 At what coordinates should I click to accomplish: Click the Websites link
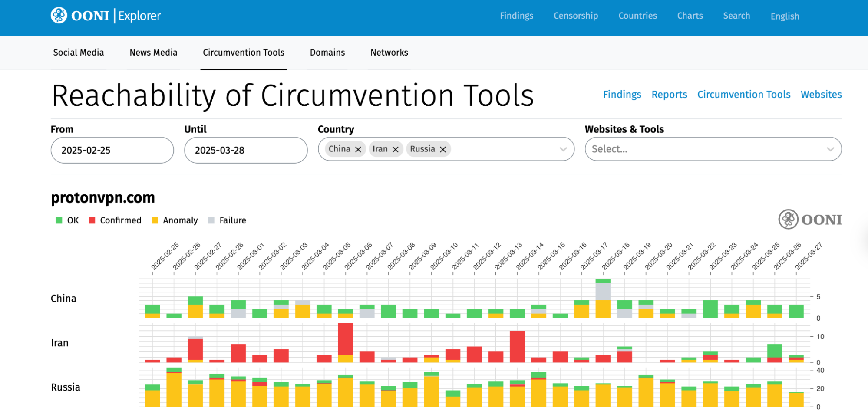(821, 95)
